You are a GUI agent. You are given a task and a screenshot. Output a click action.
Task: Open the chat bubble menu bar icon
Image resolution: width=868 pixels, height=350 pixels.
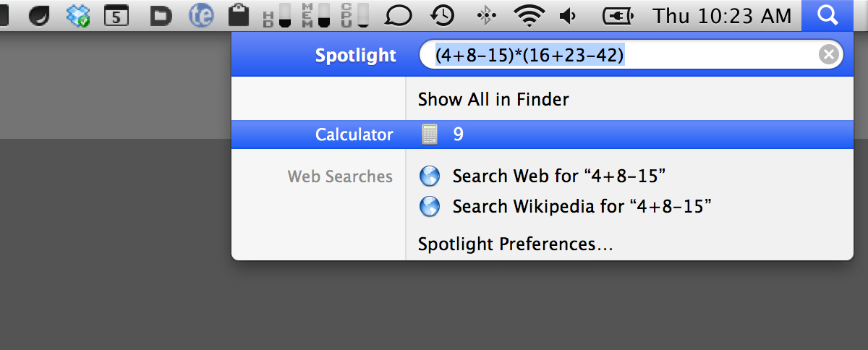tap(399, 15)
